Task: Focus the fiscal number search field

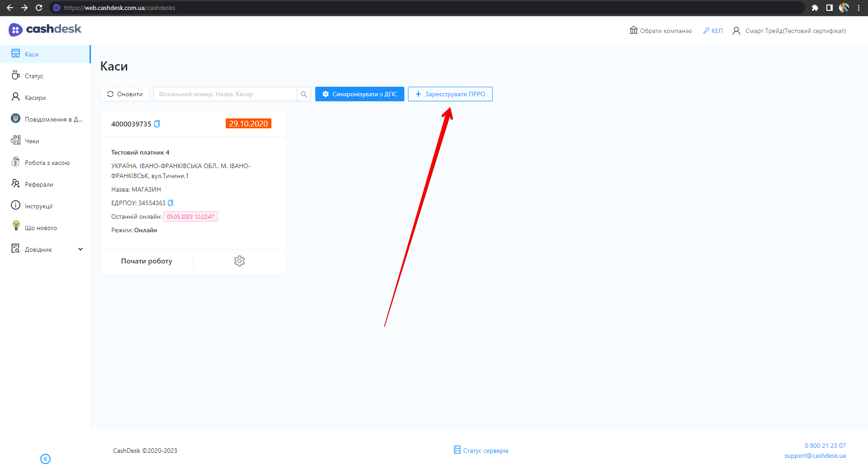Action: [225, 94]
